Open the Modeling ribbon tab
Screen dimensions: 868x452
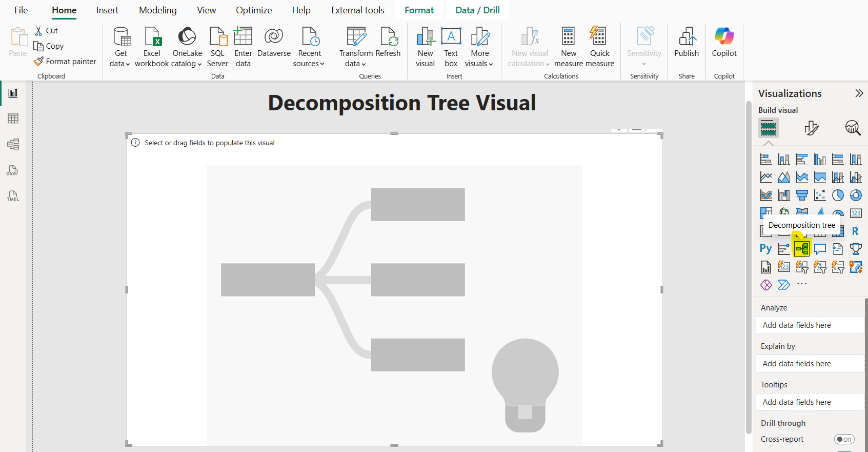(x=157, y=10)
